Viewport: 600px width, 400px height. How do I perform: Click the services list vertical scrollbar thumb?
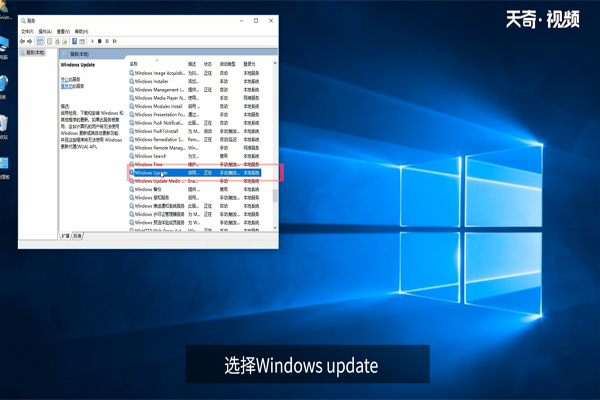[x=275, y=195]
